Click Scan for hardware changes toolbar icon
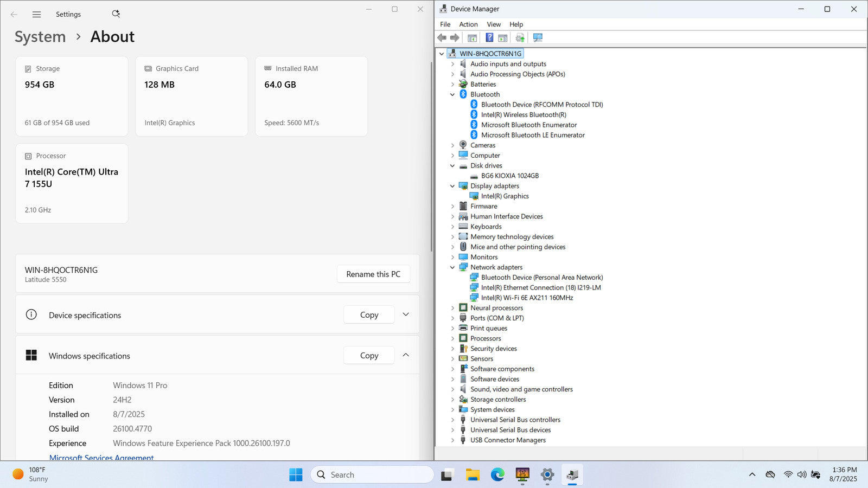The width and height of the screenshot is (868, 488). tap(538, 38)
